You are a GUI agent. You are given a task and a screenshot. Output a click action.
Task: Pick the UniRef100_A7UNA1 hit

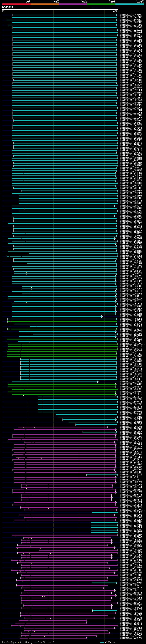(x=131, y=417)
